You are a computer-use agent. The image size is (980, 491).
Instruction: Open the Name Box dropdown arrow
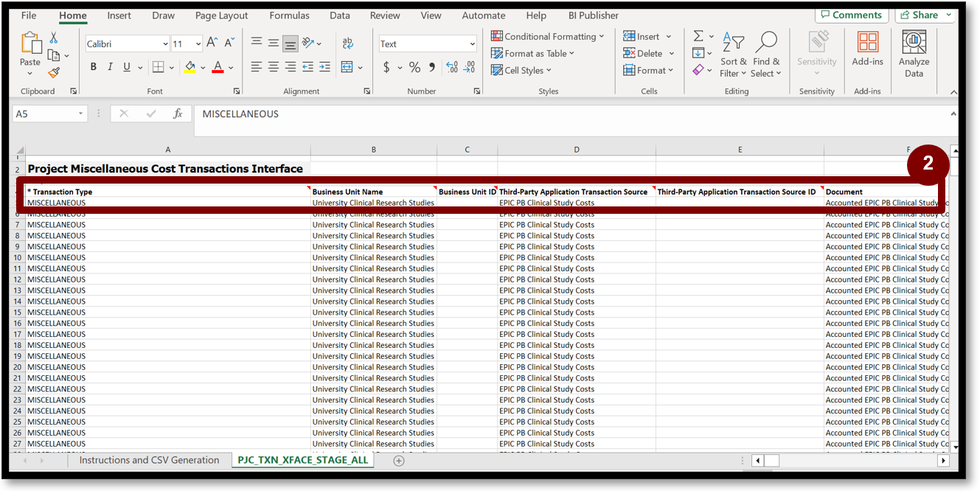pyautogui.click(x=80, y=114)
